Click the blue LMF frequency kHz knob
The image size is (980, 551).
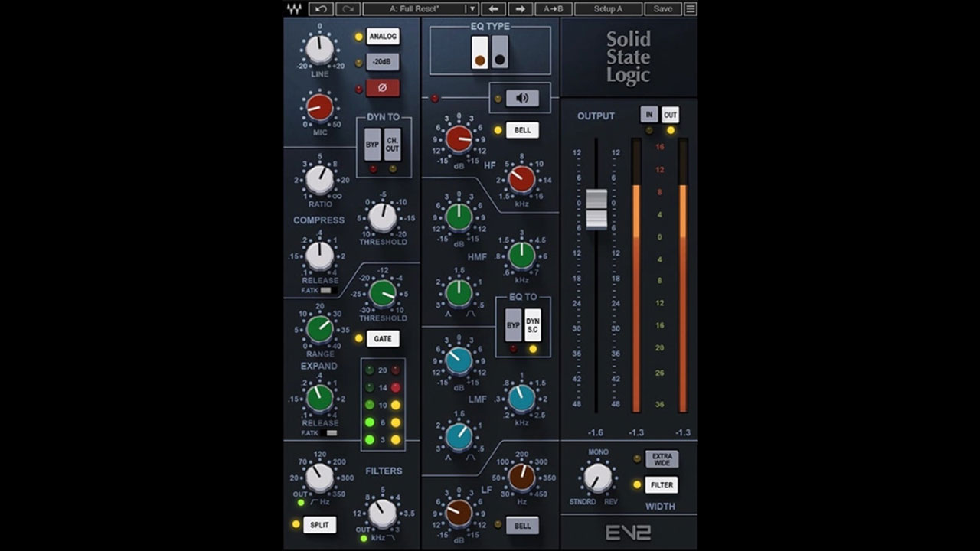point(521,398)
